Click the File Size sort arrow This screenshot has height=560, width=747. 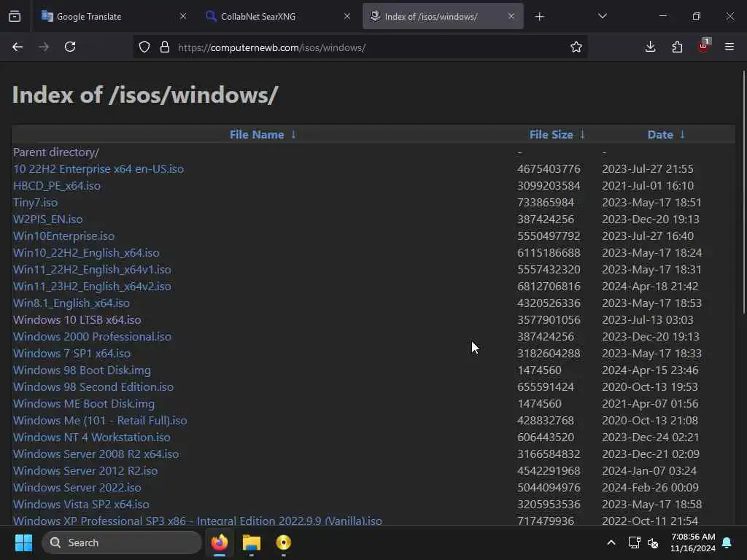click(x=582, y=135)
